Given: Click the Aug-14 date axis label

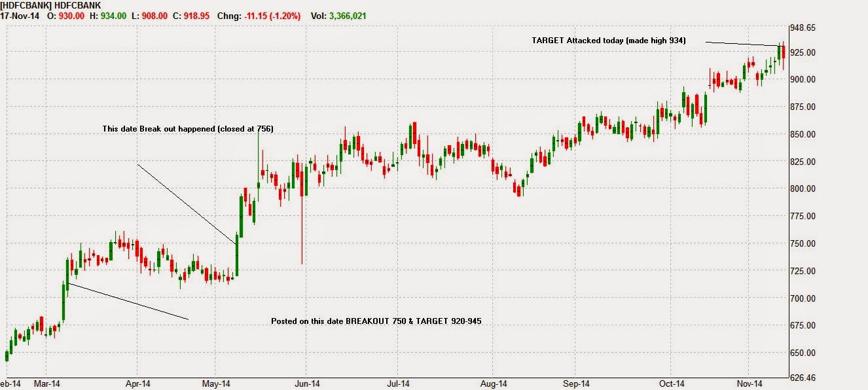Looking at the screenshot, I should click(494, 384).
